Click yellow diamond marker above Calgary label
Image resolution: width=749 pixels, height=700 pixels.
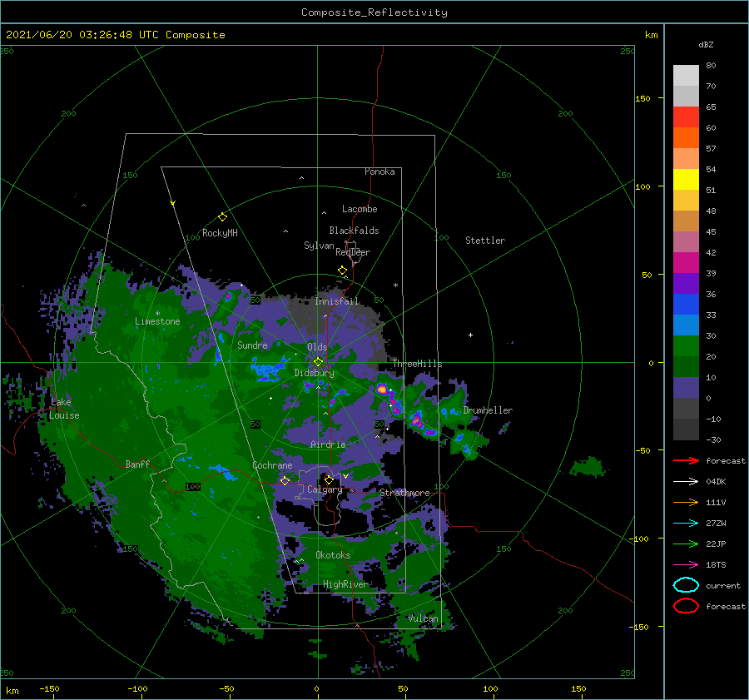click(x=329, y=479)
